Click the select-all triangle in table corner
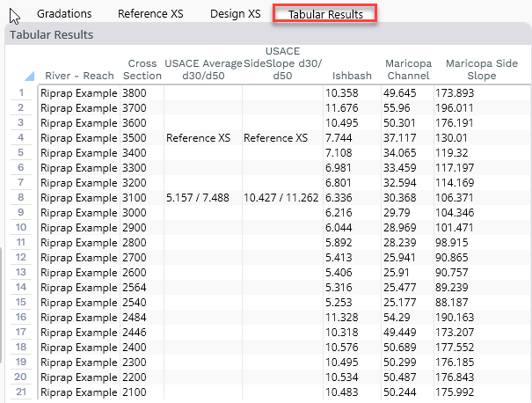 30,76
